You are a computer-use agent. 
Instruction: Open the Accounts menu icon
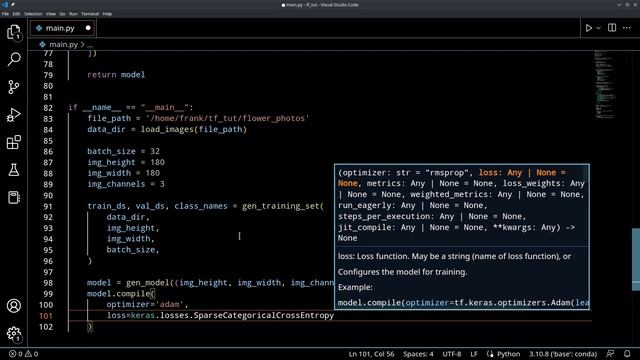(x=14, y=306)
